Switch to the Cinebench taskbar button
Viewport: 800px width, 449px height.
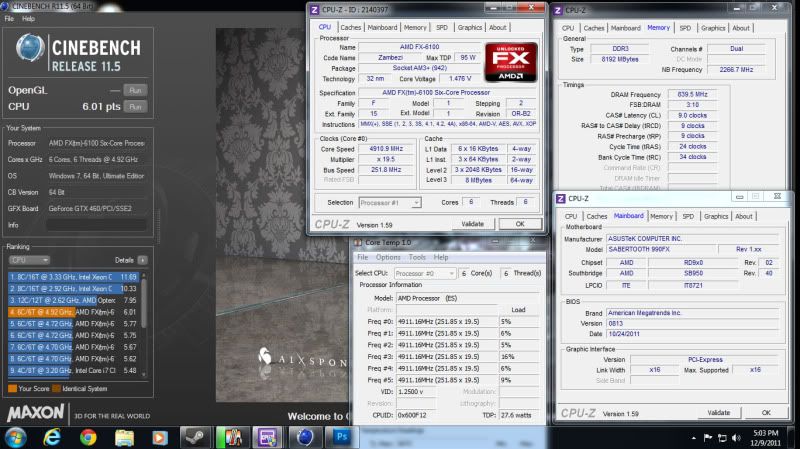[305, 437]
